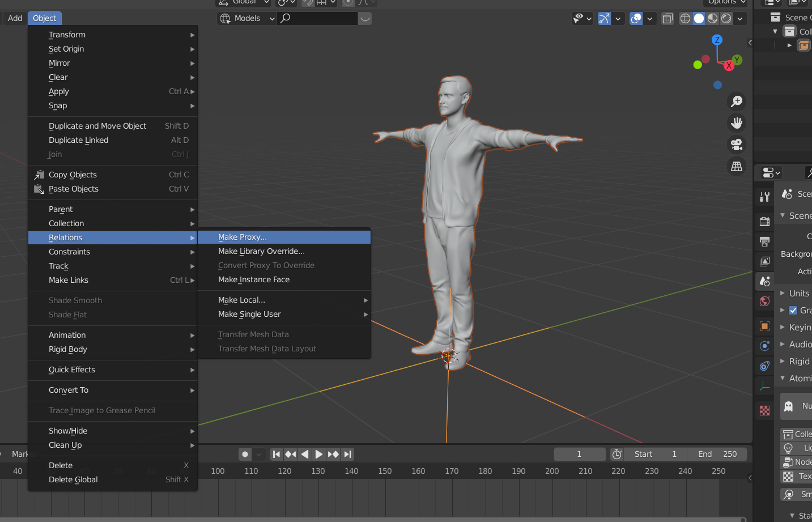
Task: Open the World properties tab
Action: (764, 301)
